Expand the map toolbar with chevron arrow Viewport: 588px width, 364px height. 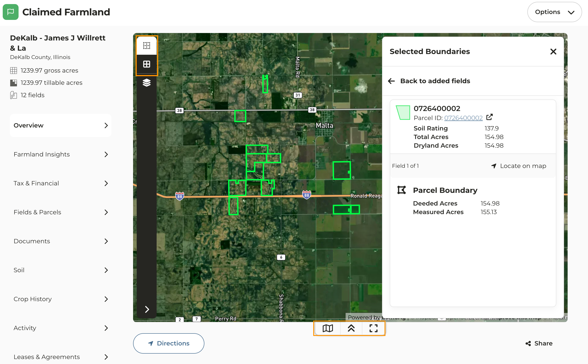(147, 309)
